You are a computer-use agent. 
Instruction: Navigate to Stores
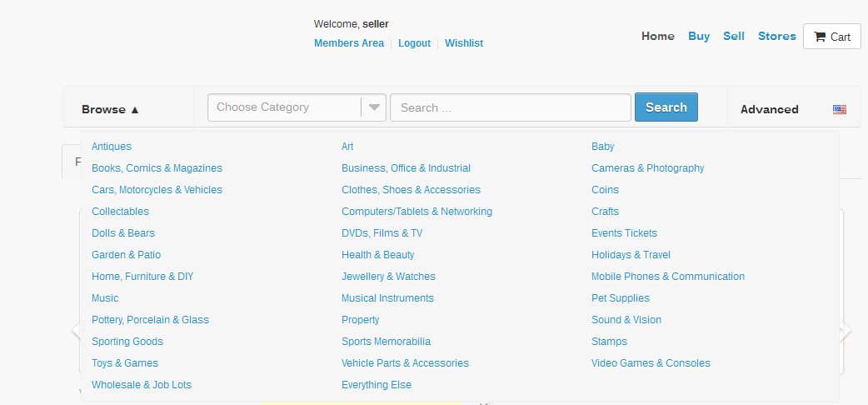click(776, 36)
